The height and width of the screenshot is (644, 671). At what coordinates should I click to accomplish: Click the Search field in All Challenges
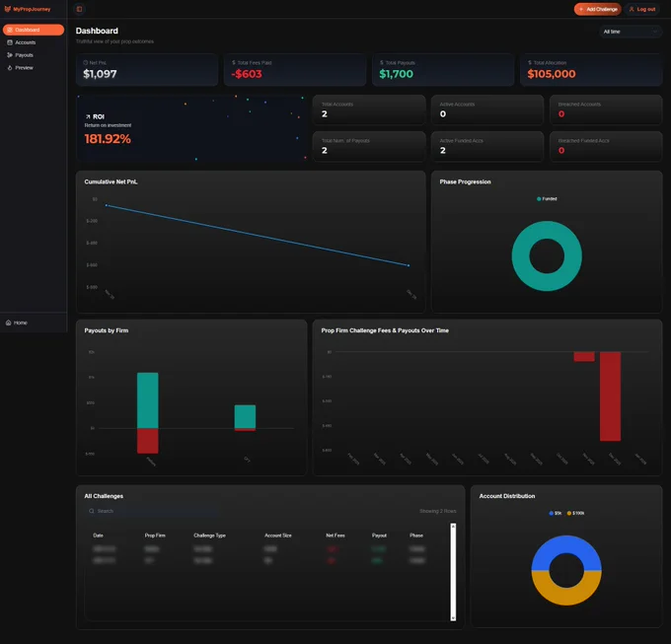click(x=154, y=511)
